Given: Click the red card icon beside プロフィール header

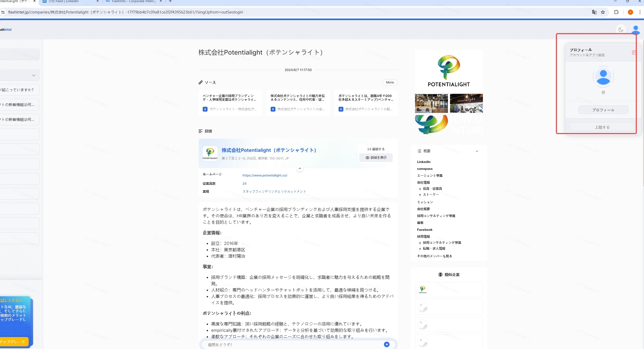Looking at the screenshot, I should 634,52.
